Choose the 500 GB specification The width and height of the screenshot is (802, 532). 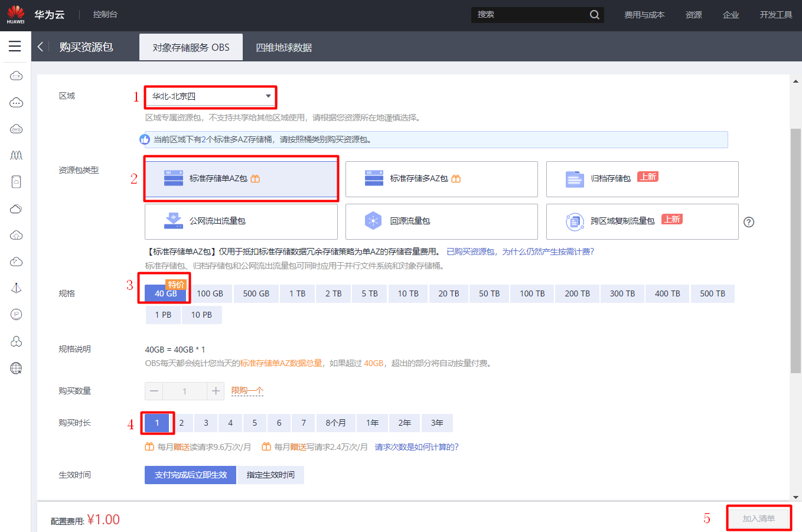click(x=256, y=293)
